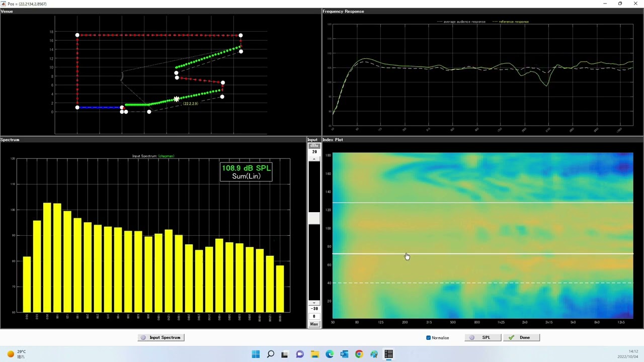Open Task View on the taskbar
Image resolution: width=644 pixels, height=362 pixels.
[x=285, y=354]
